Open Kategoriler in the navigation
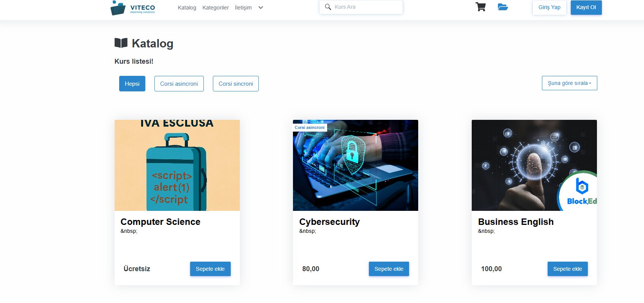Viewport: 644px width, 303px height. coord(216,8)
